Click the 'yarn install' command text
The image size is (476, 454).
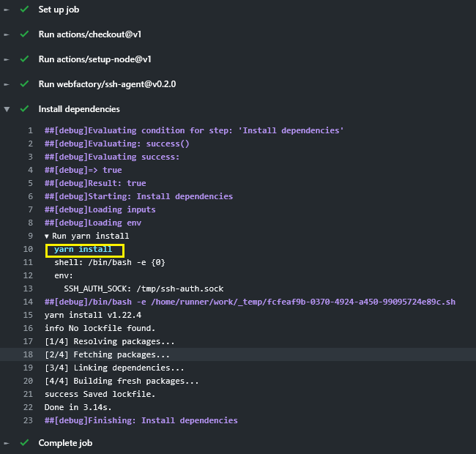point(83,250)
